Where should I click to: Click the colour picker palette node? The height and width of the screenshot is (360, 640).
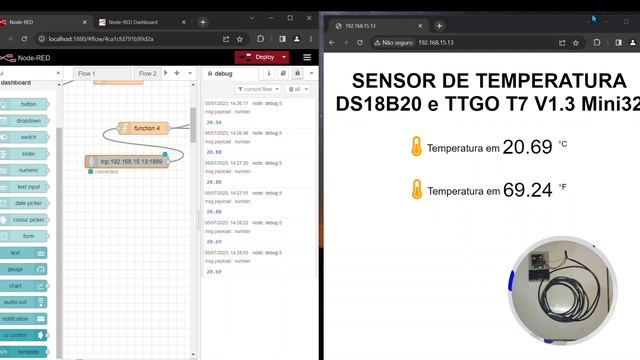point(24,220)
